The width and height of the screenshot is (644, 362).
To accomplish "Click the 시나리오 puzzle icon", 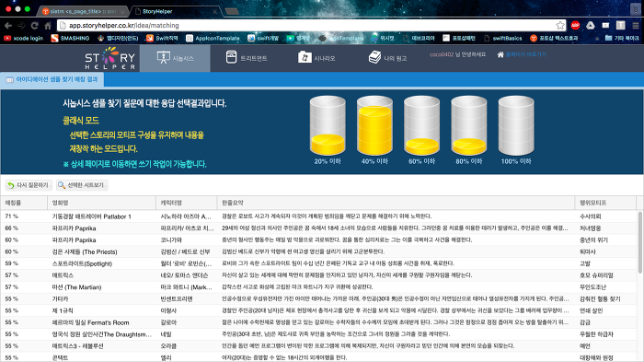I will (x=305, y=57).
